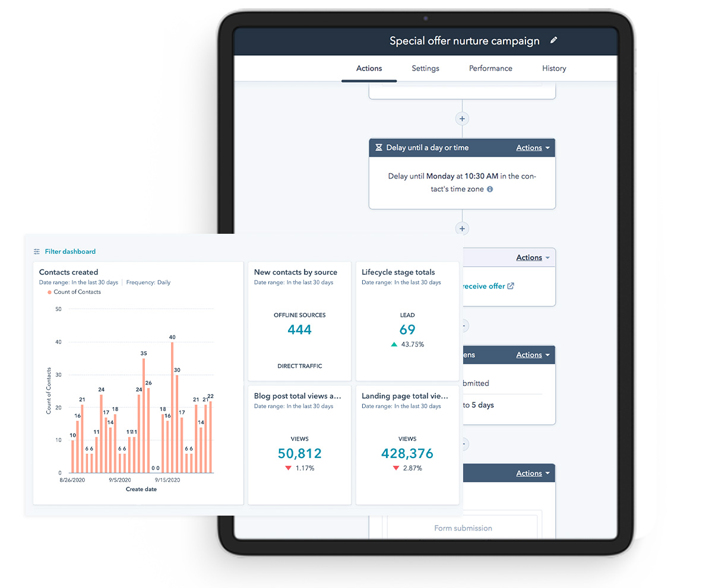Click hourglass icon in Delay card header
The width and height of the screenshot is (706, 588).
click(379, 148)
